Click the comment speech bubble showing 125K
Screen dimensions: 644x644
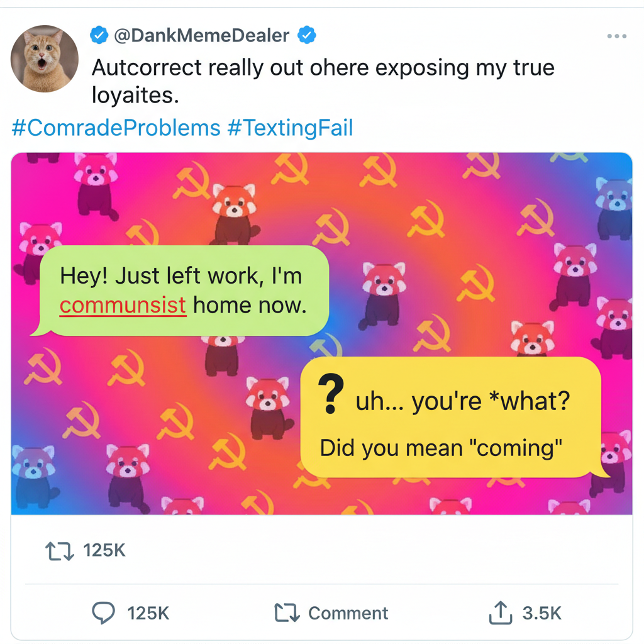click(x=104, y=612)
